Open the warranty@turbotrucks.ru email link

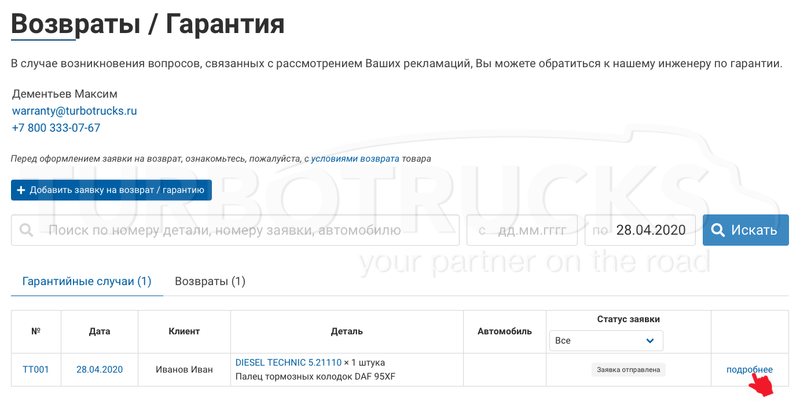pos(74,111)
